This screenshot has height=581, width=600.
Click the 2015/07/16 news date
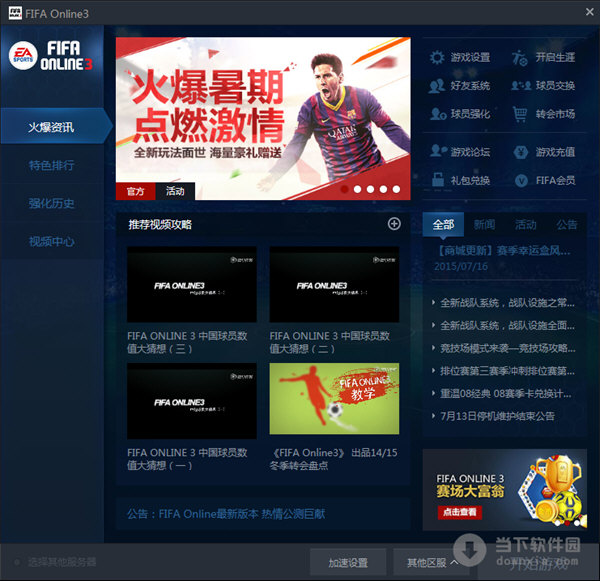click(461, 266)
